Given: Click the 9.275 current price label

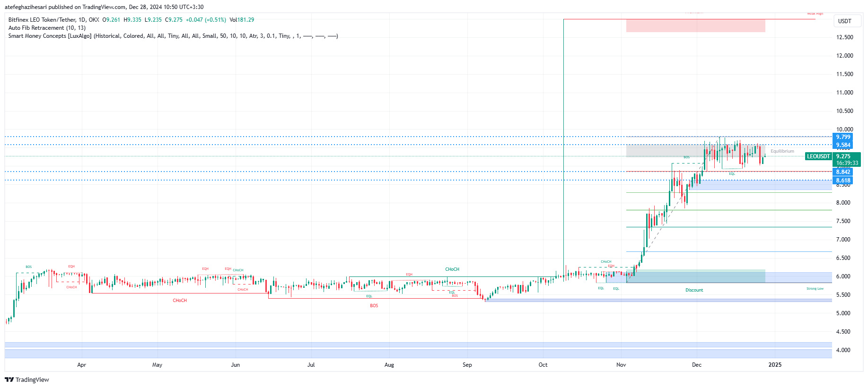Looking at the screenshot, I should [x=843, y=156].
